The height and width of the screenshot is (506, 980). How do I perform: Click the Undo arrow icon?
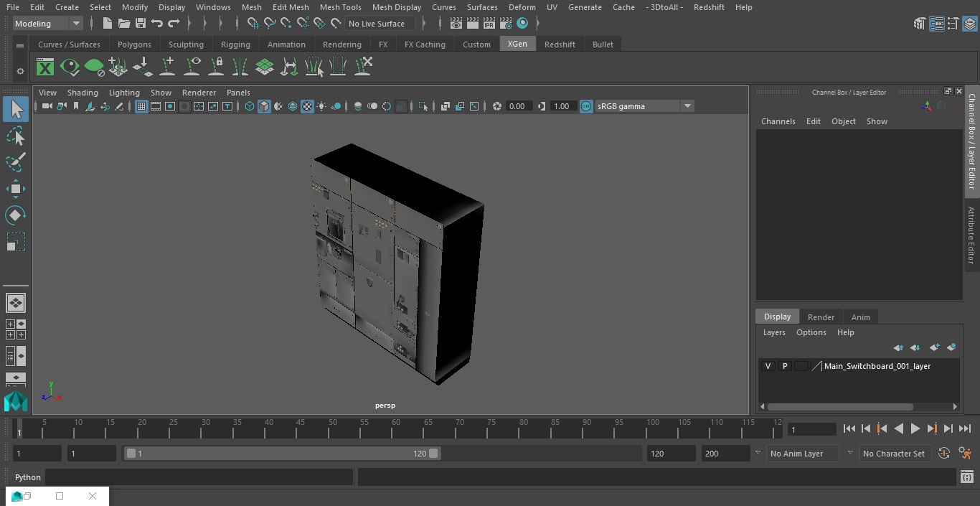[x=157, y=24]
